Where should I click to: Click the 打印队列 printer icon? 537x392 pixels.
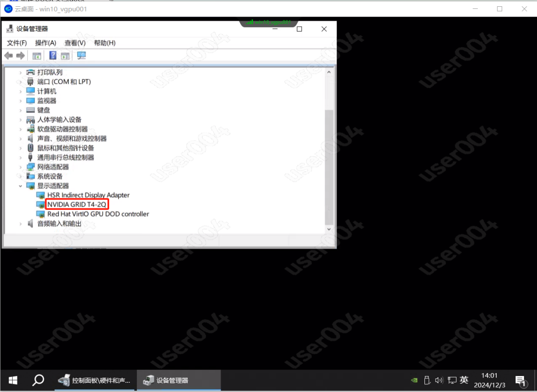(x=31, y=72)
